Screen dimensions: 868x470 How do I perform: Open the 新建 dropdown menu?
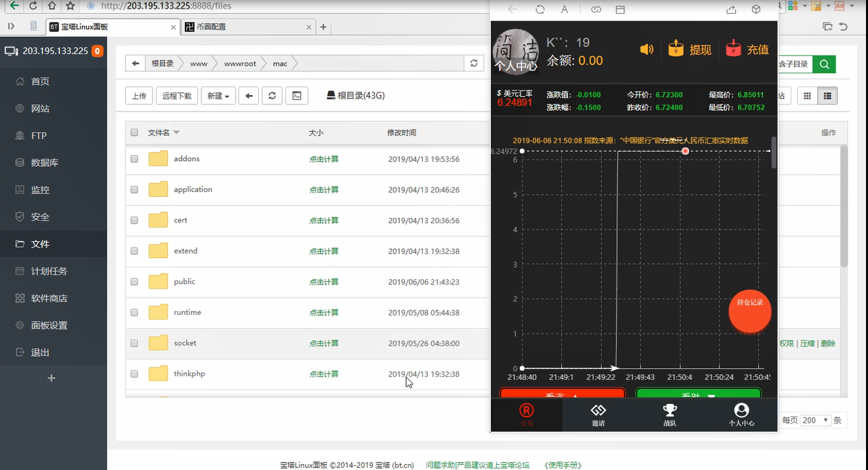pyautogui.click(x=218, y=96)
